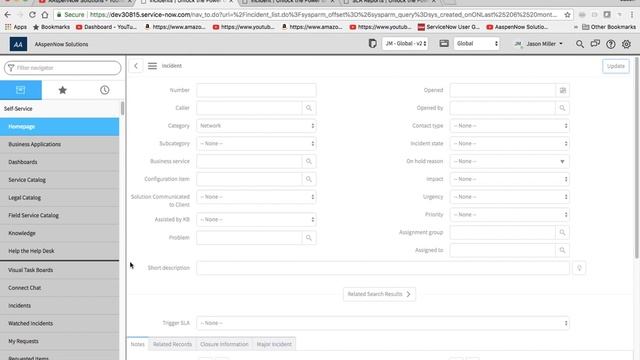Open the update set picker icon
This screenshot has width=640, height=360.
point(372,43)
